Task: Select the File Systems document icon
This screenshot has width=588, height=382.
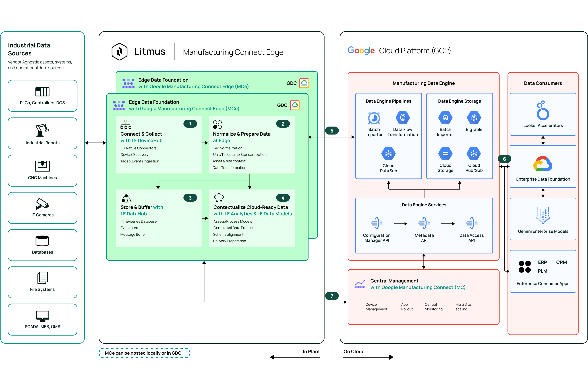Action: (x=42, y=278)
